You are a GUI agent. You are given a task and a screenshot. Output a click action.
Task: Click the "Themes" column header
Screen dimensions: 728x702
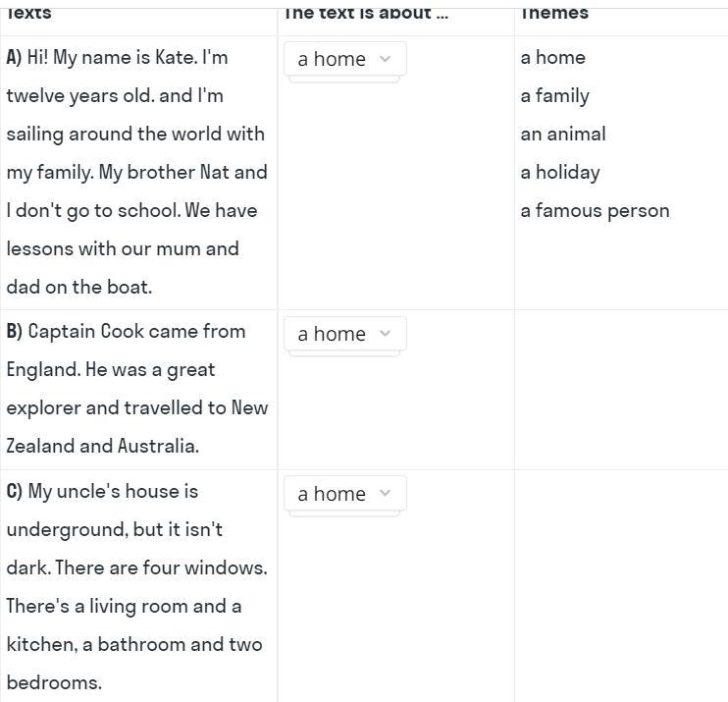pyautogui.click(x=554, y=13)
